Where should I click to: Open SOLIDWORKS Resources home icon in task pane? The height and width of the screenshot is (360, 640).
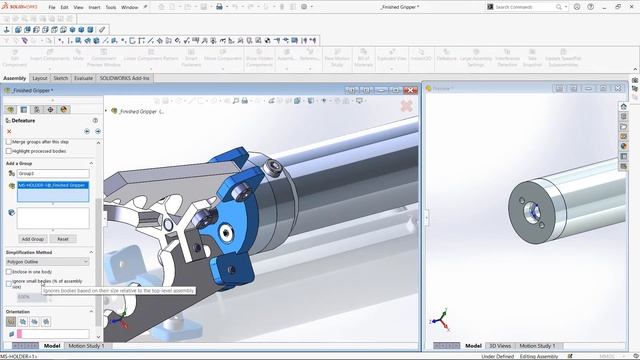point(623,107)
